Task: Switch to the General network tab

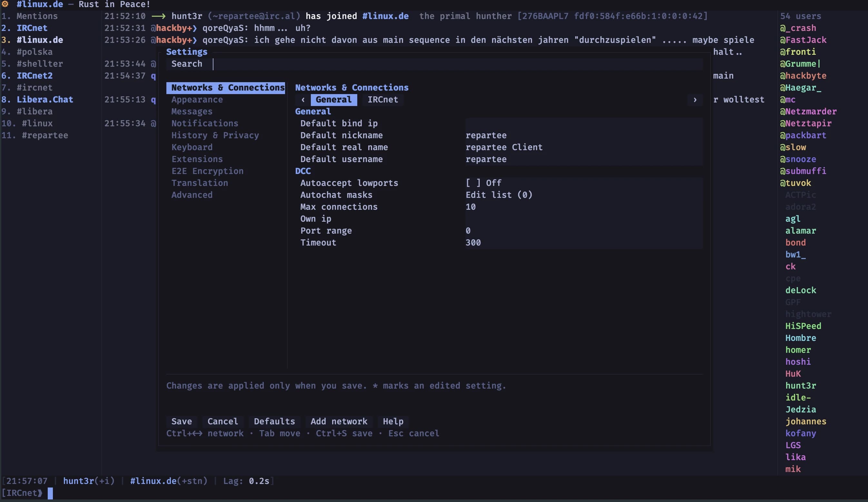Action: 333,100
